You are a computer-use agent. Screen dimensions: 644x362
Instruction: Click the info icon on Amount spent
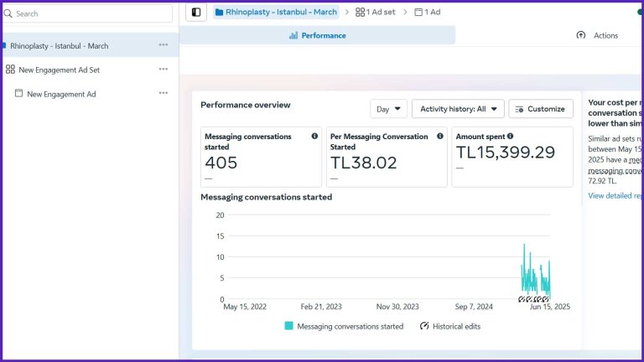pyautogui.click(x=510, y=136)
